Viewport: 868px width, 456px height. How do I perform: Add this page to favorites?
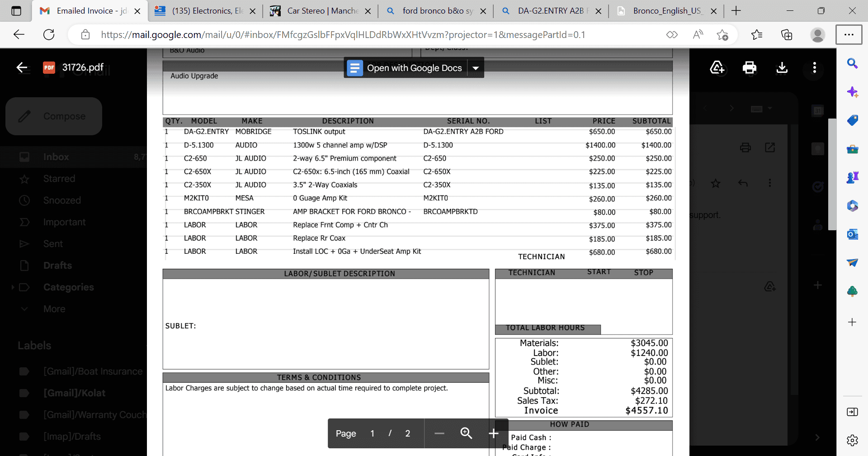click(722, 35)
